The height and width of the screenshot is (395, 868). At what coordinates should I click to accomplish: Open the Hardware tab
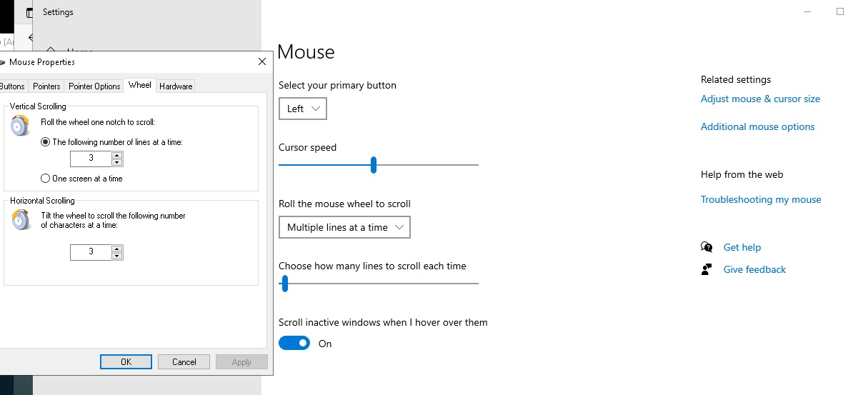tap(176, 86)
